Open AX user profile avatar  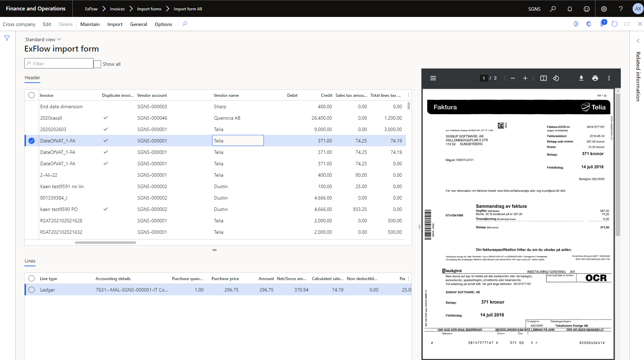click(x=638, y=9)
